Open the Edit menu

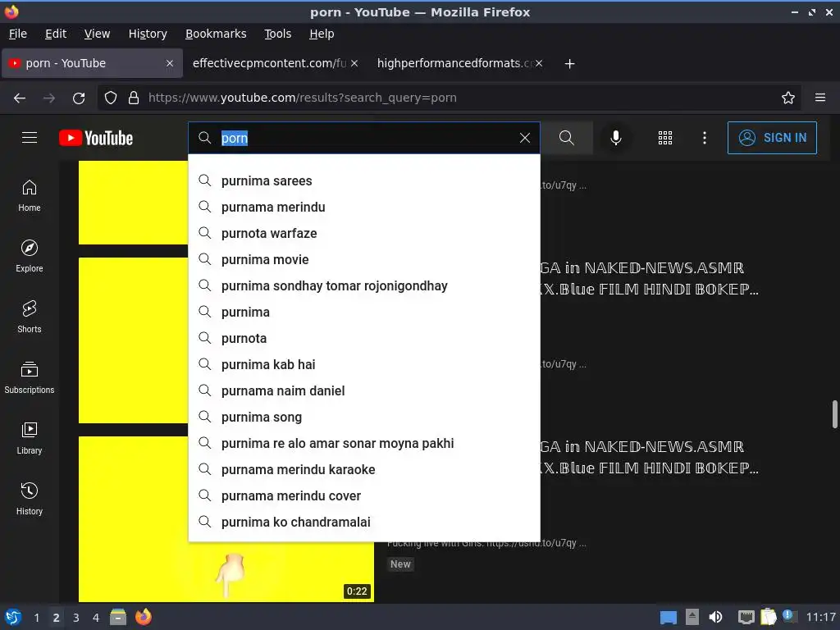coord(56,34)
